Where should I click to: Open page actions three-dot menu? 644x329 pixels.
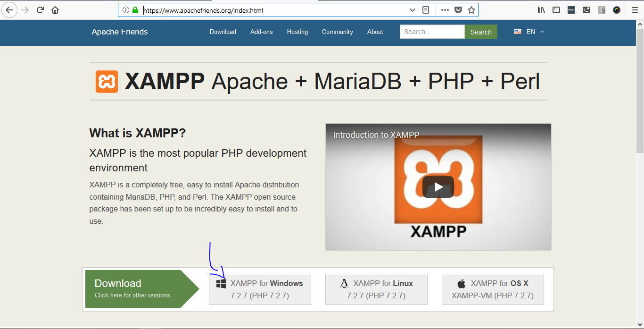tap(445, 10)
